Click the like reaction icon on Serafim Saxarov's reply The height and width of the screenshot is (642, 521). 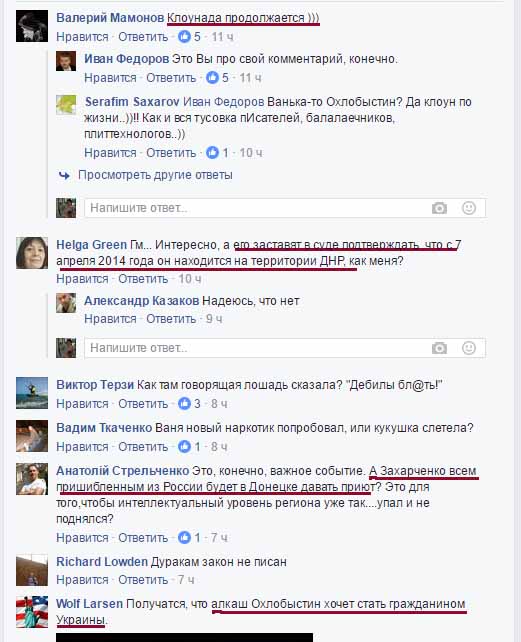coord(212,153)
